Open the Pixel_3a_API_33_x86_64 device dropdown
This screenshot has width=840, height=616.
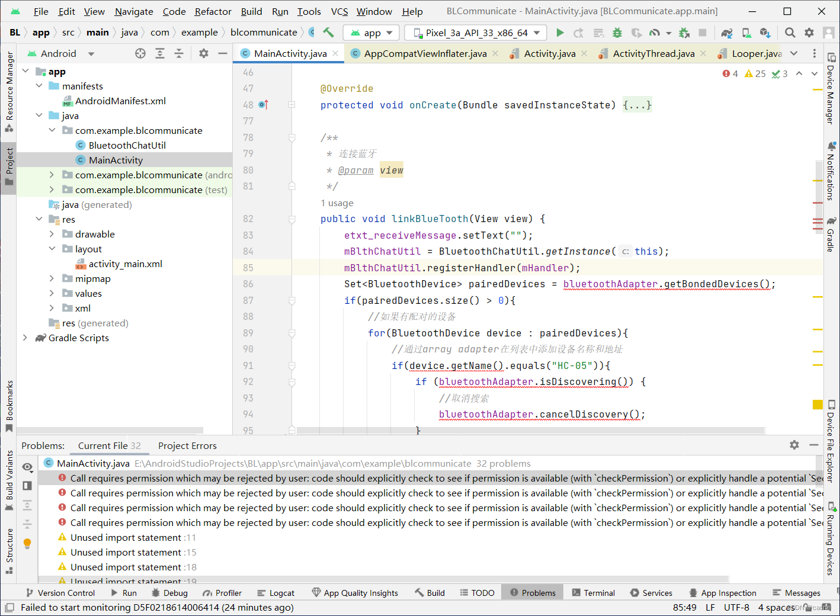point(476,33)
